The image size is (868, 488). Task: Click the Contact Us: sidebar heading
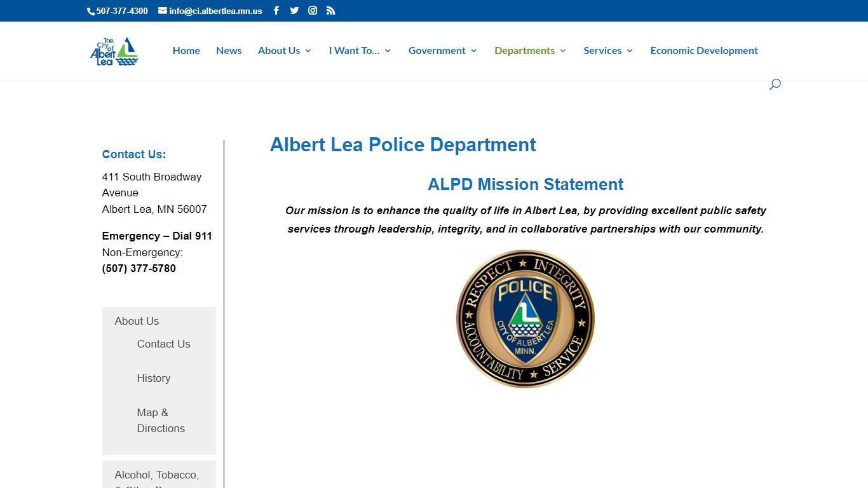[134, 154]
